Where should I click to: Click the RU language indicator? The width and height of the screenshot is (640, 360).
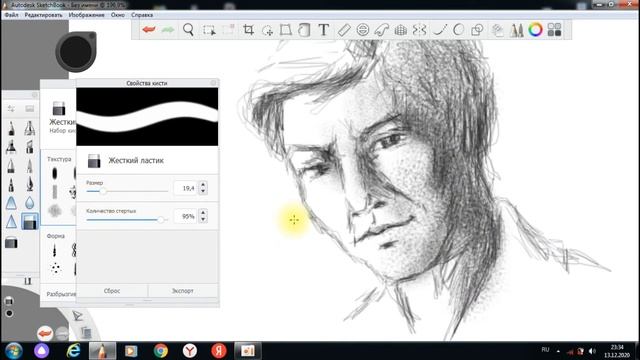pos(545,350)
